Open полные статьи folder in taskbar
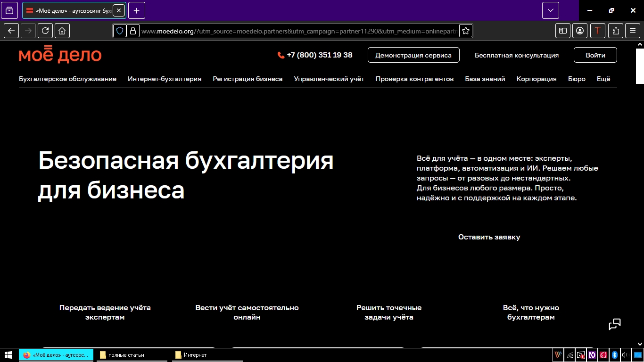 coord(132,355)
